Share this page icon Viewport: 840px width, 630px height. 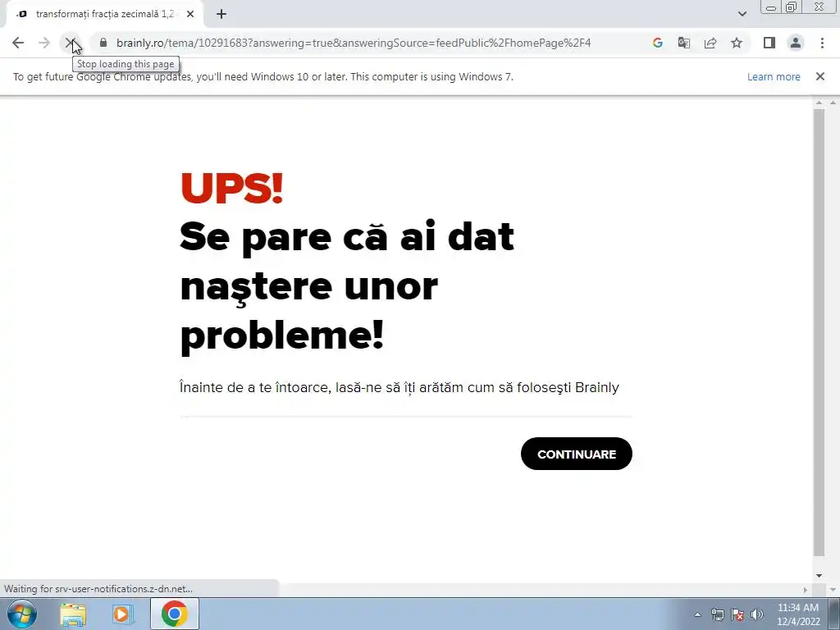710,43
